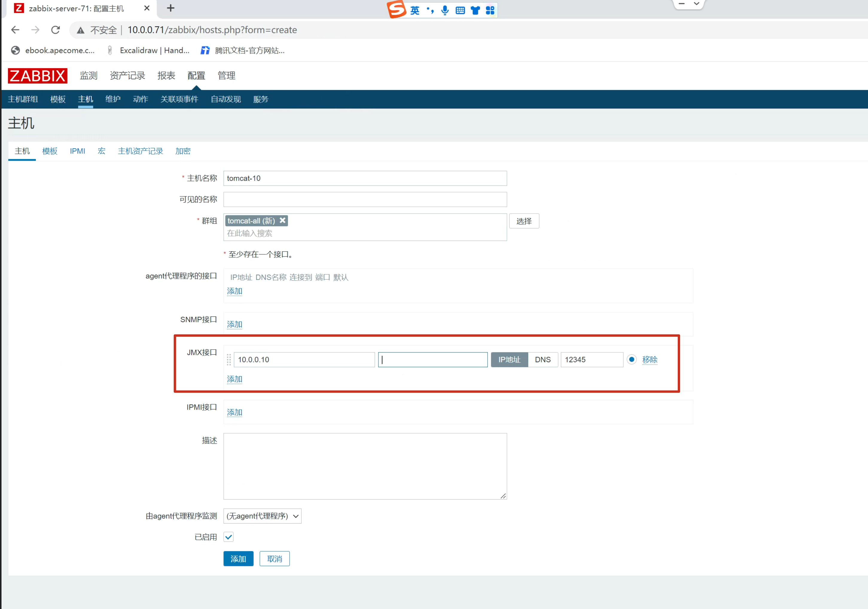Select the JMX default interface radio button
Screen dimensions: 868x609
(x=631, y=359)
